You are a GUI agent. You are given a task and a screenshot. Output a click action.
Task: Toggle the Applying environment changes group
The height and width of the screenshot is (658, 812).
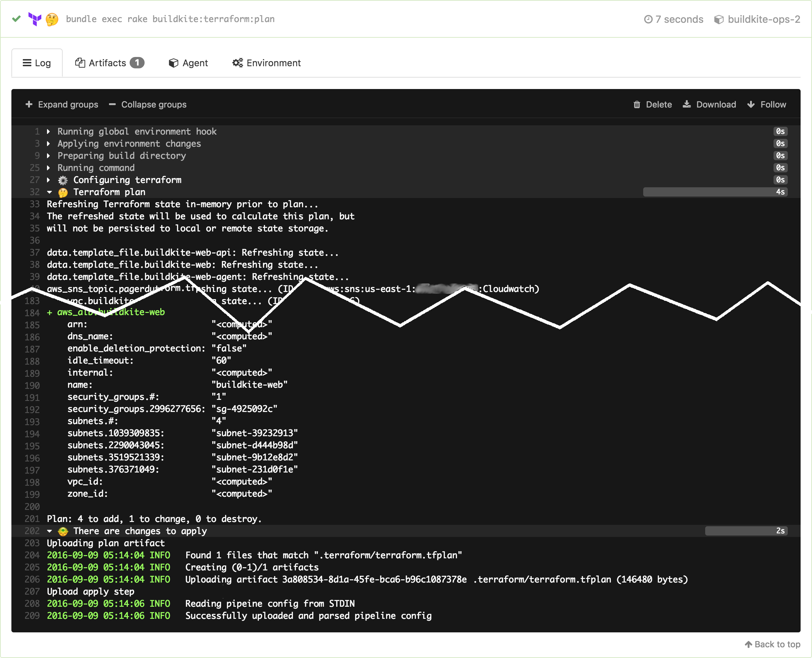[x=50, y=144]
